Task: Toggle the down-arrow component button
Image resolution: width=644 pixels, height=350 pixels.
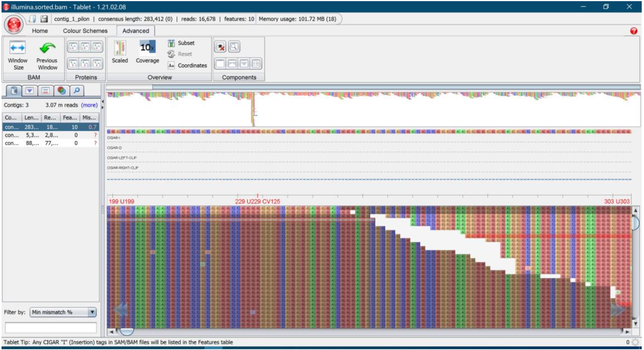Action: pyautogui.click(x=244, y=63)
